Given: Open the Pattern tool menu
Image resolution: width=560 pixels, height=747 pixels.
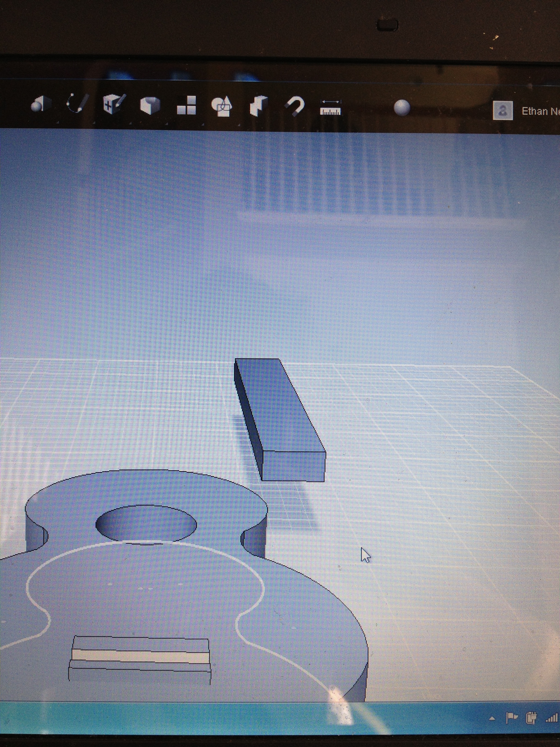Looking at the screenshot, I should (186, 106).
